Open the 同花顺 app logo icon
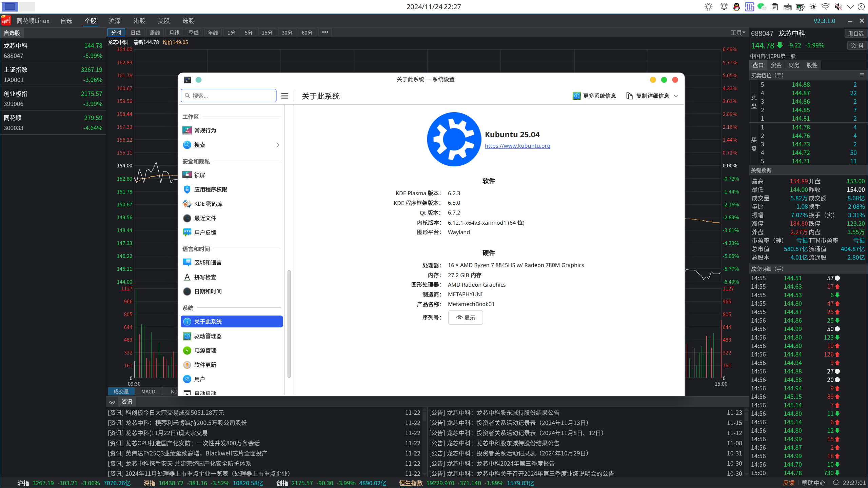The image size is (868, 488). 6,21
